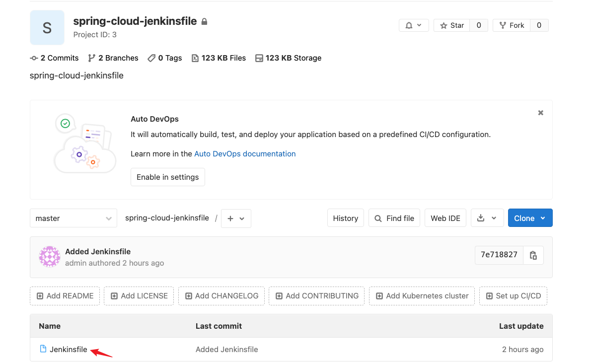This screenshot has height=364, width=590.
Task: Open the master branch selector dropdown
Action: pyautogui.click(x=74, y=218)
